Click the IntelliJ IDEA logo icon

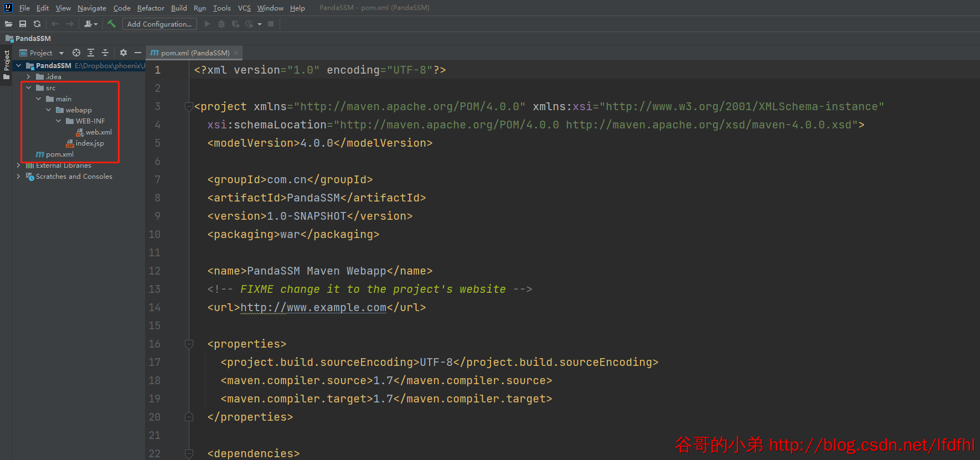[8, 8]
